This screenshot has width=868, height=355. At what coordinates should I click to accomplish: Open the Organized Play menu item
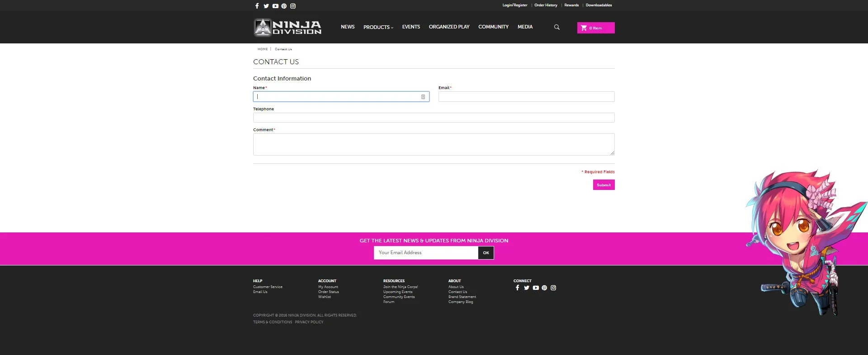coord(449,27)
